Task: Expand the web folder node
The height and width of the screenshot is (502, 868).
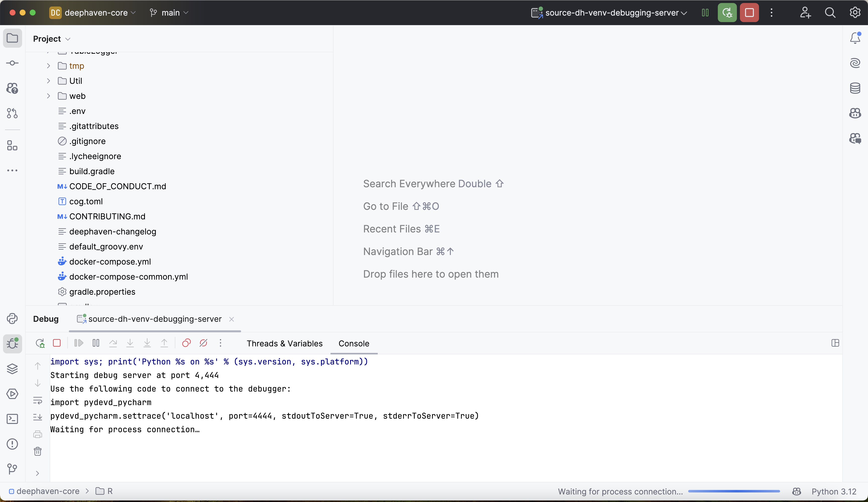Action: (48, 96)
